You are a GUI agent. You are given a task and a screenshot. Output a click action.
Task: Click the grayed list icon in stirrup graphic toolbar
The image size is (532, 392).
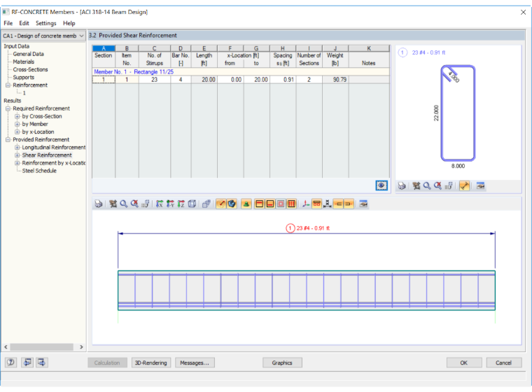coord(449,186)
